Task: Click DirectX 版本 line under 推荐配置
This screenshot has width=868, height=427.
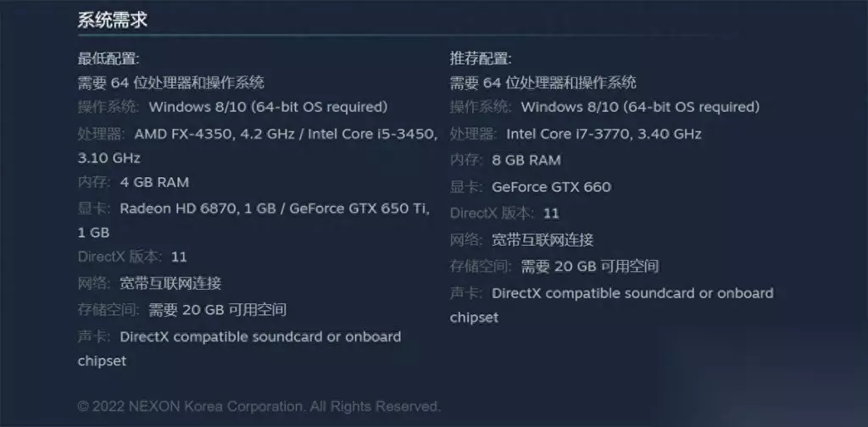Action: (x=504, y=213)
